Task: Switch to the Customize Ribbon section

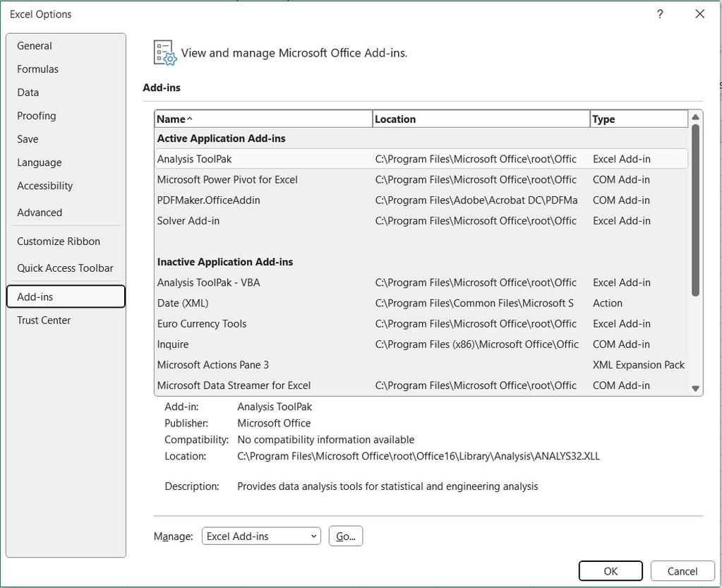Action: pyautogui.click(x=59, y=241)
